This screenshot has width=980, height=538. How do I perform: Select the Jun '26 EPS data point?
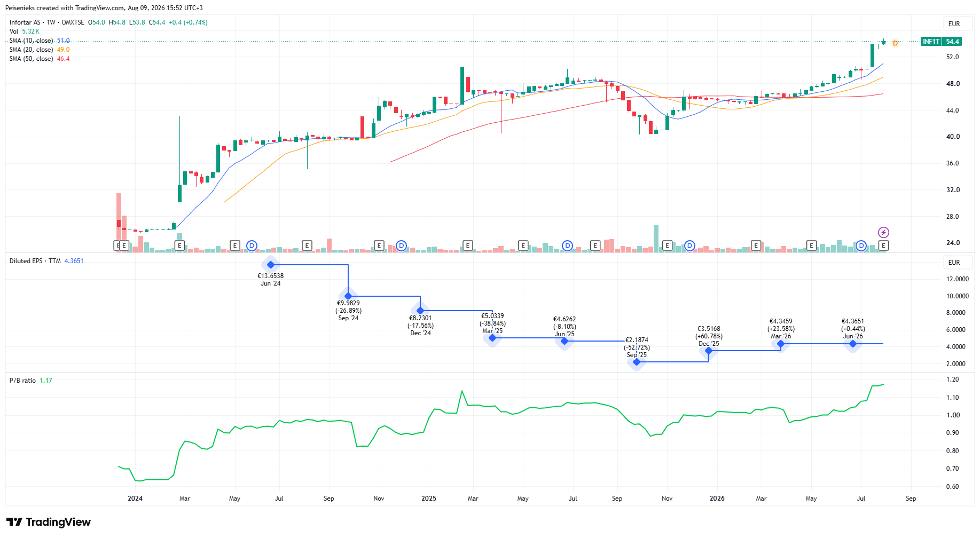tap(853, 344)
